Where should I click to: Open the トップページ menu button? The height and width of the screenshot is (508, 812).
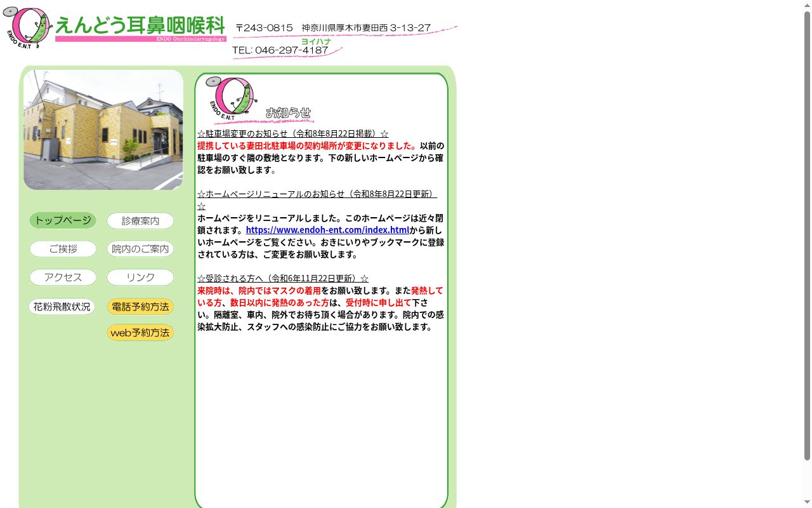(x=63, y=220)
